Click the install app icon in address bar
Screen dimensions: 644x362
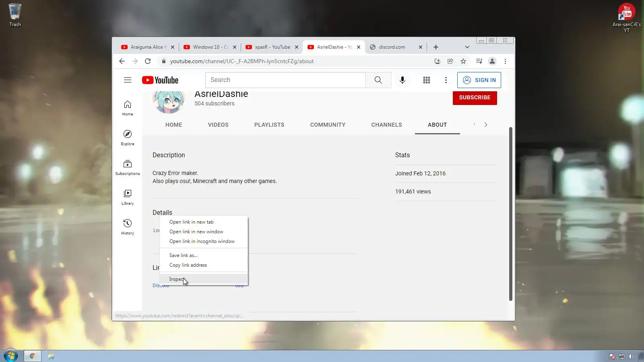(437, 61)
